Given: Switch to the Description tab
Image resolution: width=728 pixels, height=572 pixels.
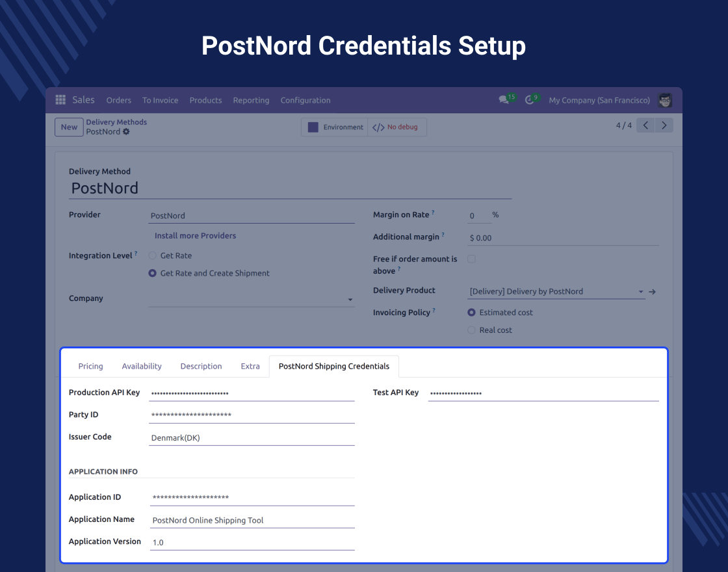Looking at the screenshot, I should pyautogui.click(x=201, y=367).
